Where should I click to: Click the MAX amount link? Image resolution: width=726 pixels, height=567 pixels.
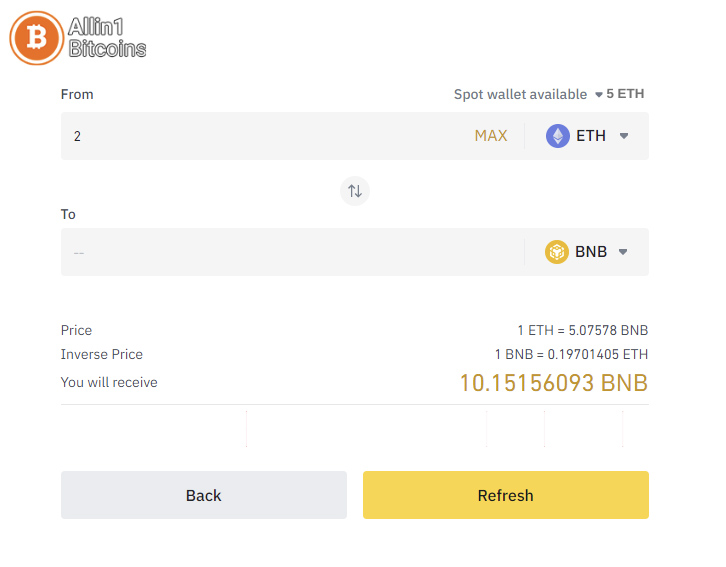[491, 136]
